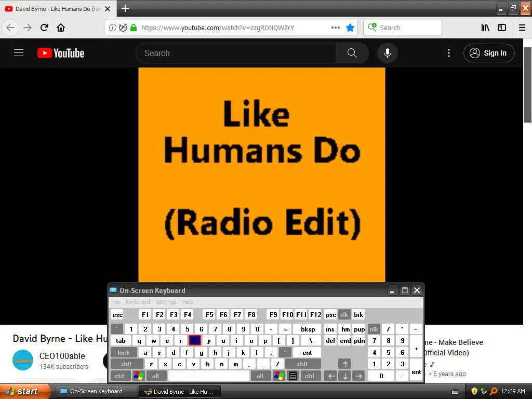Click the Firefox search box

(403, 28)
